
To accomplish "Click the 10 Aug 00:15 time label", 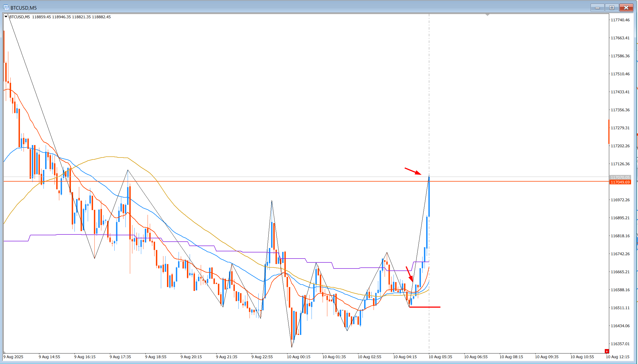I will 299,357.
